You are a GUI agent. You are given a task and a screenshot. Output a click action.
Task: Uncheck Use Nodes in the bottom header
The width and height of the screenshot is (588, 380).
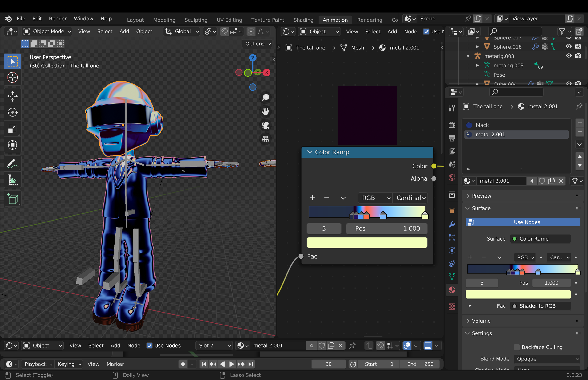coord(150,345)
